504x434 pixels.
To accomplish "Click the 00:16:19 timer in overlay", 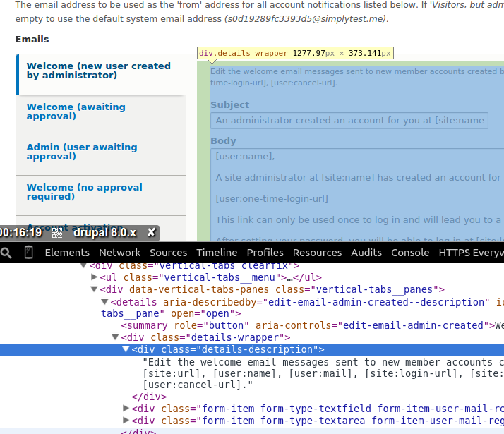I will click(21, 232).
